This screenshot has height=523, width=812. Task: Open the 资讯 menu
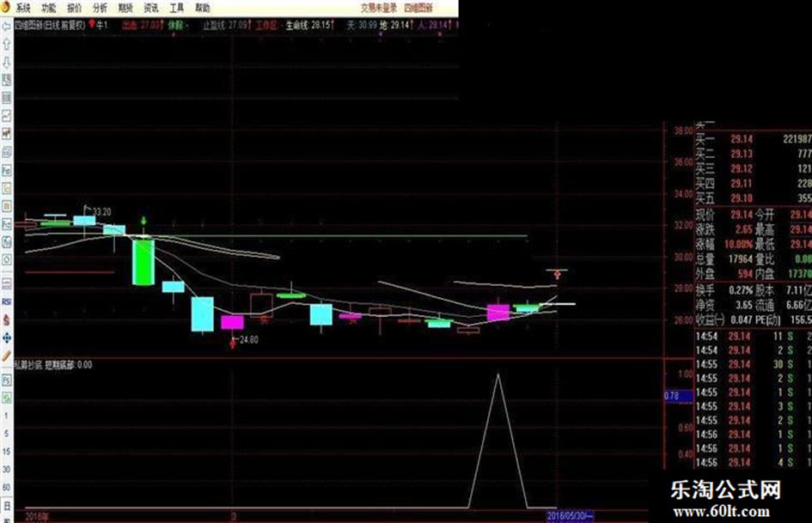(151, 8)
